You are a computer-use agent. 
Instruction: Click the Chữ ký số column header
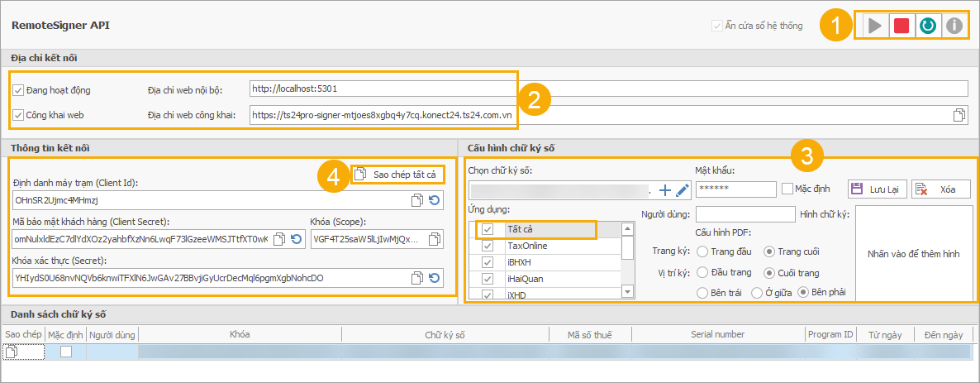pyautogui.click(x=445, y=335)
